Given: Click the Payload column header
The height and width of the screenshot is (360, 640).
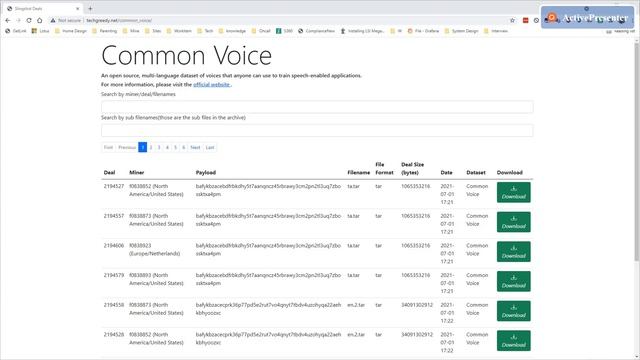Looking at the screenshot, I should pos(206,173).
